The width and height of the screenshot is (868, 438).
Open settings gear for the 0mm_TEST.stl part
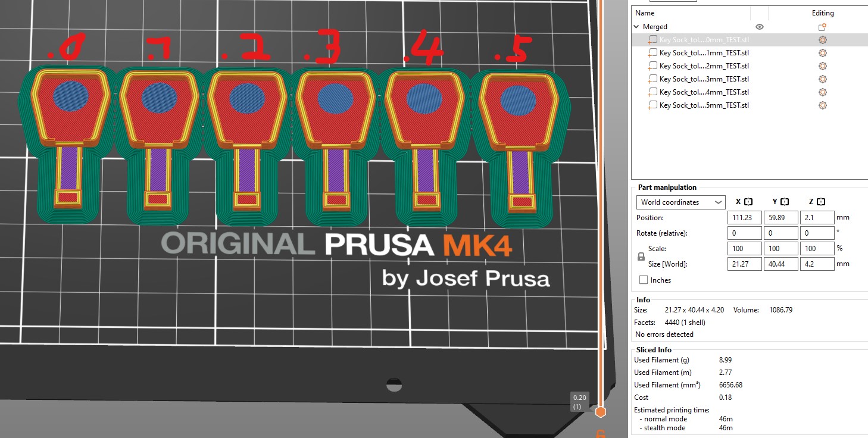tap(823, 40)
